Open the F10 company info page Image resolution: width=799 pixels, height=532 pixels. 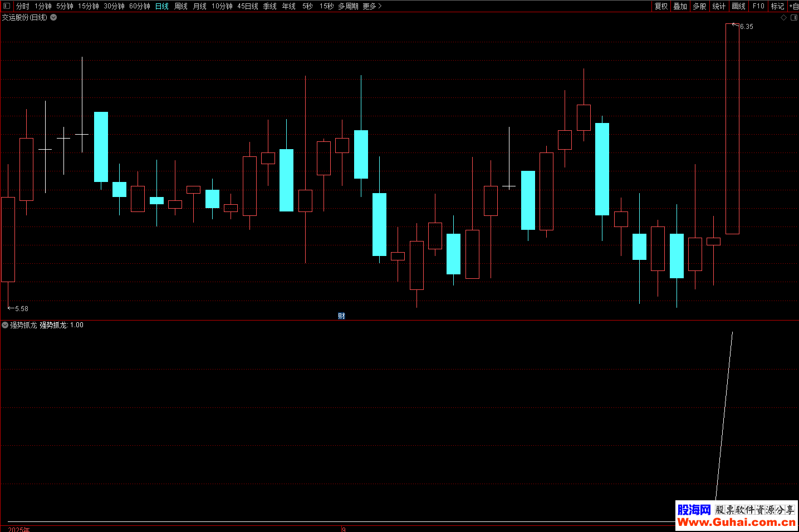click(x=758, y=6)
